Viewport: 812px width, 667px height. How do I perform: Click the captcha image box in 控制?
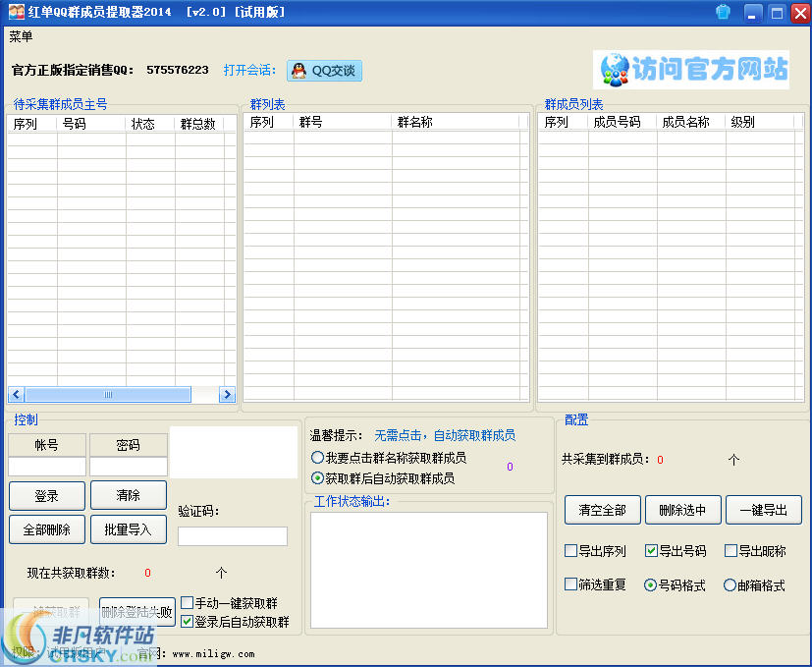234,452
